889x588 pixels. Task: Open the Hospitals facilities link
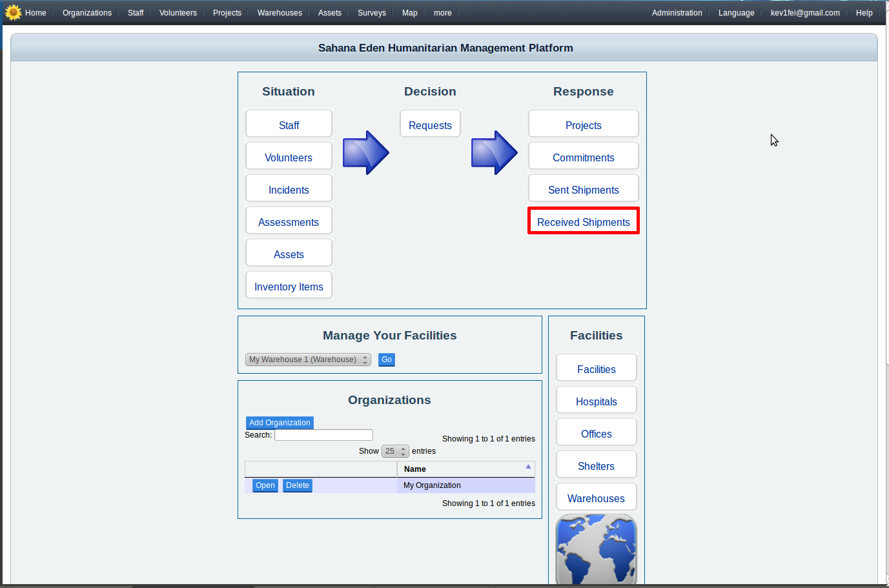click(596, 401)
